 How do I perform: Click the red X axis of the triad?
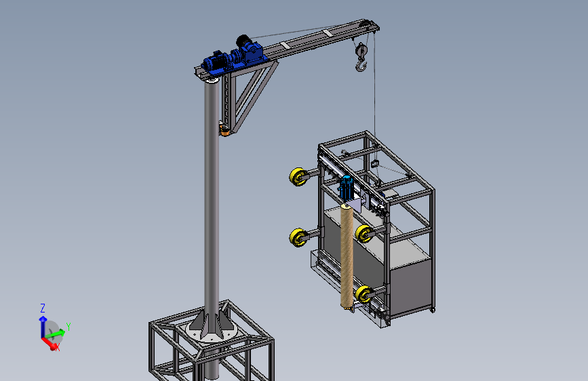(x=50, y=343)
